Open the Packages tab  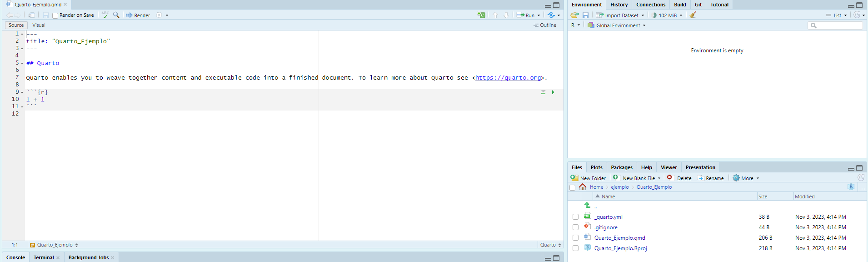click(x=621, y=167)
